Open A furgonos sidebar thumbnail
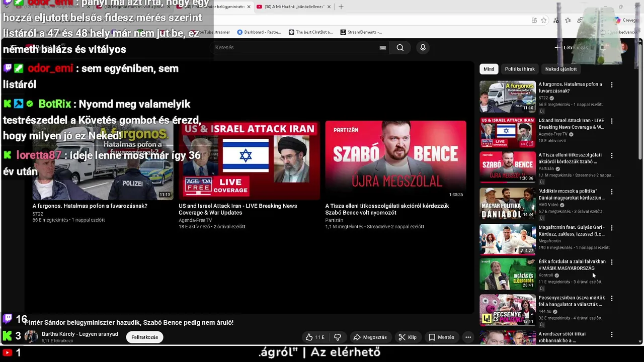The height and width of the screenshot is (362, 644). coord(508,97)
